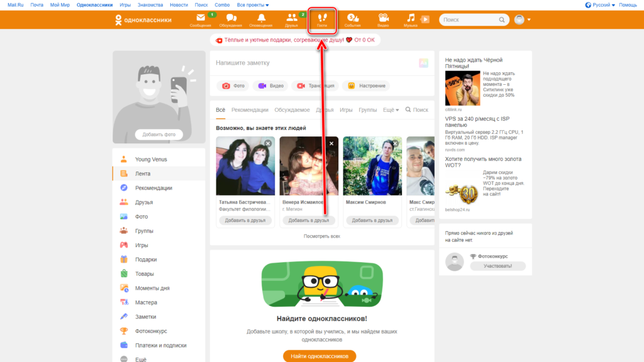
Task: Open the Гости footprints icon
Action: [x=322, y=19]
